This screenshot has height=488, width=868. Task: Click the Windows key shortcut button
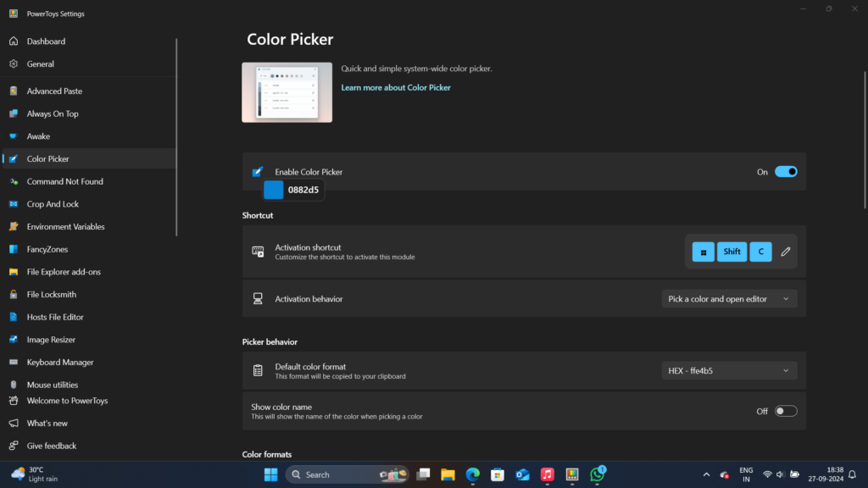pyautogui.click(x=703, y=252)
